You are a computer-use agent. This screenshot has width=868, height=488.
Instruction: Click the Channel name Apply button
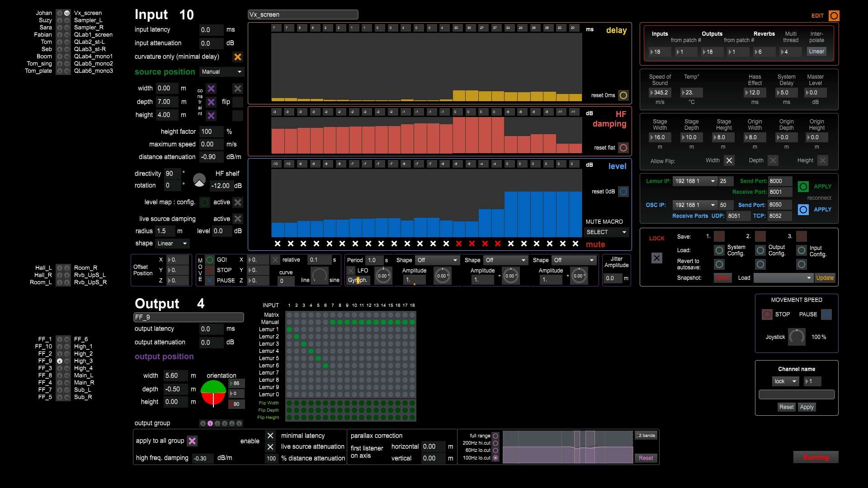[807, 407]
